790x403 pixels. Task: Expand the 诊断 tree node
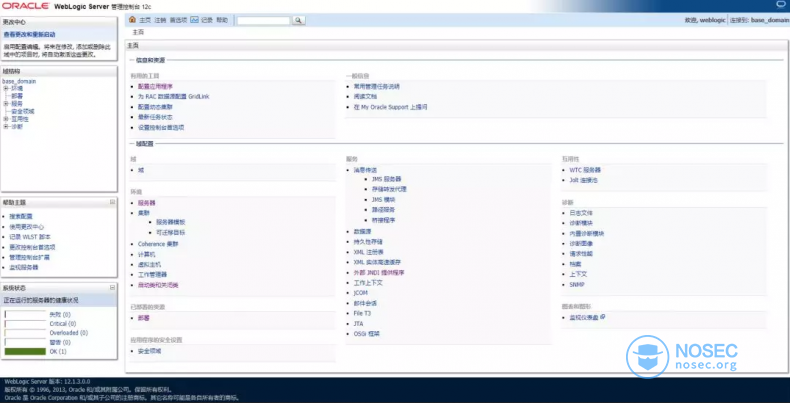[x=6, y=127]
